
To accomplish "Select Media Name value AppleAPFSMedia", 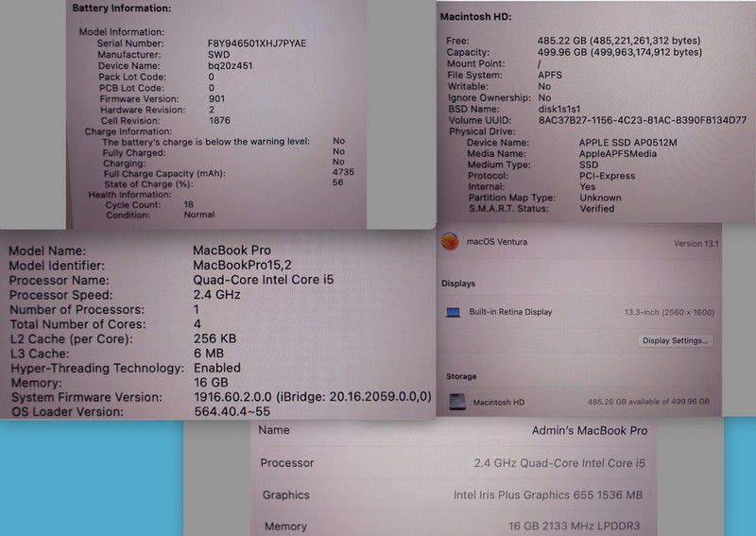I will click(x=618, y=154).
